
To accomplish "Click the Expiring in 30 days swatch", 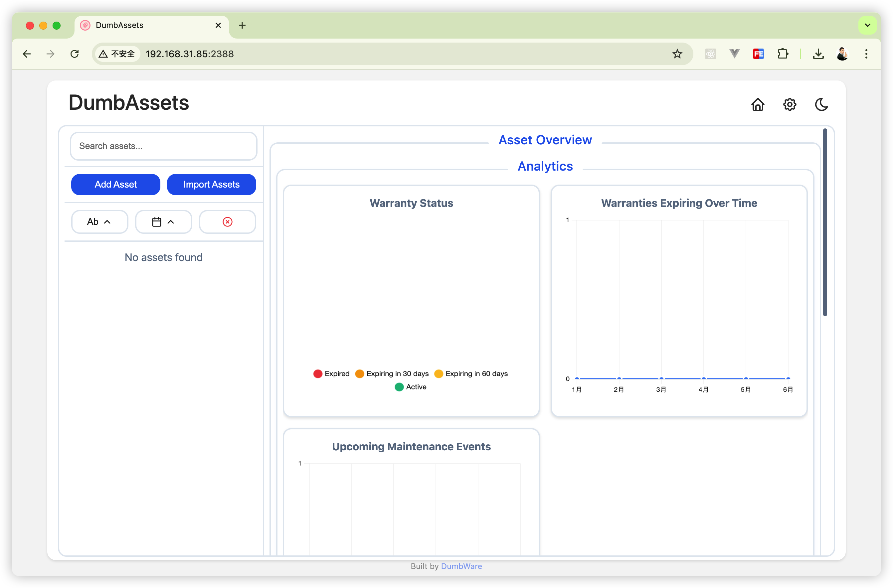I will tap(359, 373).
